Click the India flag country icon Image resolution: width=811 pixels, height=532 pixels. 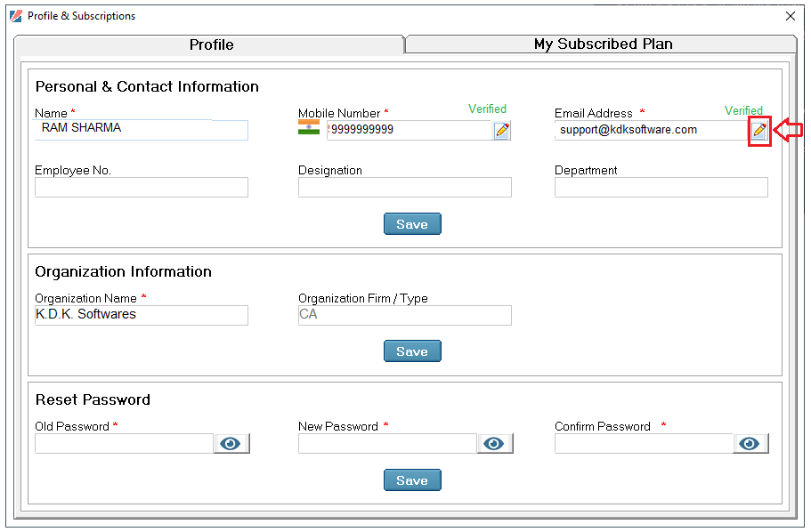click(x=309, y=127)
